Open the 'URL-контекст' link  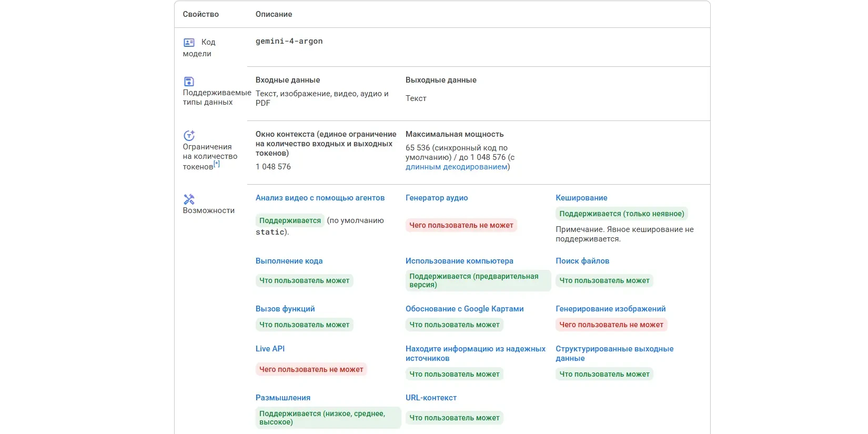[x=431, y=398]
